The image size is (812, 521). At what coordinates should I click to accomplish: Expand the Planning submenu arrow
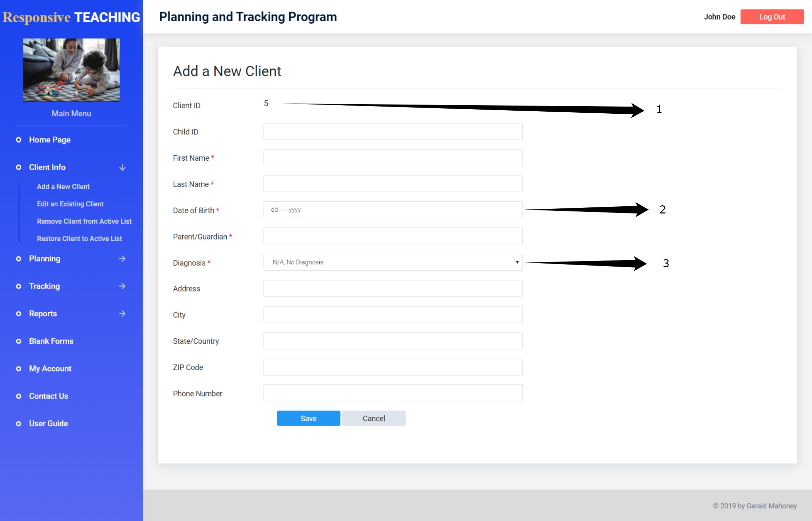click(122, 258)
